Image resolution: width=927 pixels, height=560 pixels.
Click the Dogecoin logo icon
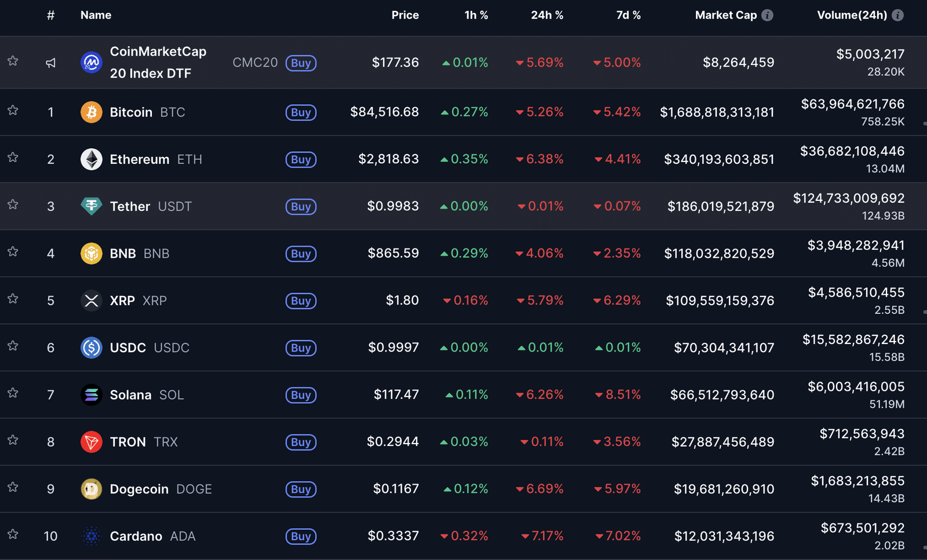point(91,489)
